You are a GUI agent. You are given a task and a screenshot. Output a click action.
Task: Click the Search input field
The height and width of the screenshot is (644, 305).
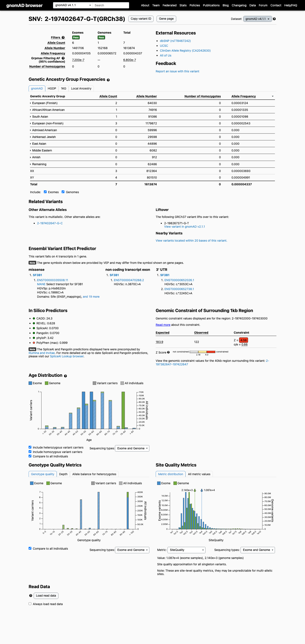coord(111,5)
